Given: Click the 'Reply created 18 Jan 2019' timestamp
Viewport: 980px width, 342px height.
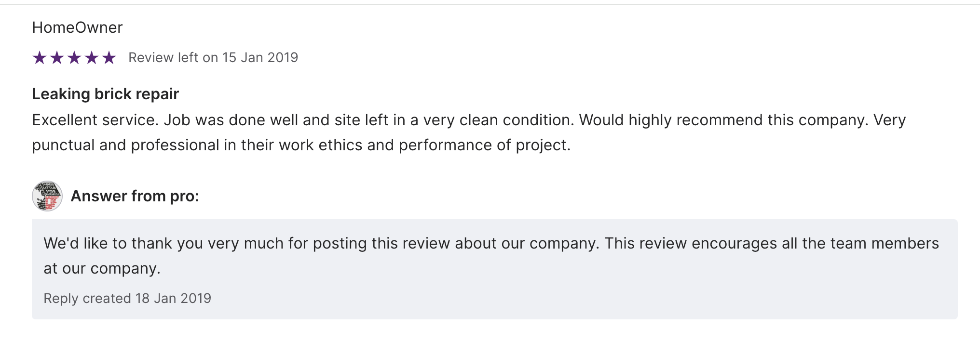Looking at the screenshot, I should pos(127,299).
